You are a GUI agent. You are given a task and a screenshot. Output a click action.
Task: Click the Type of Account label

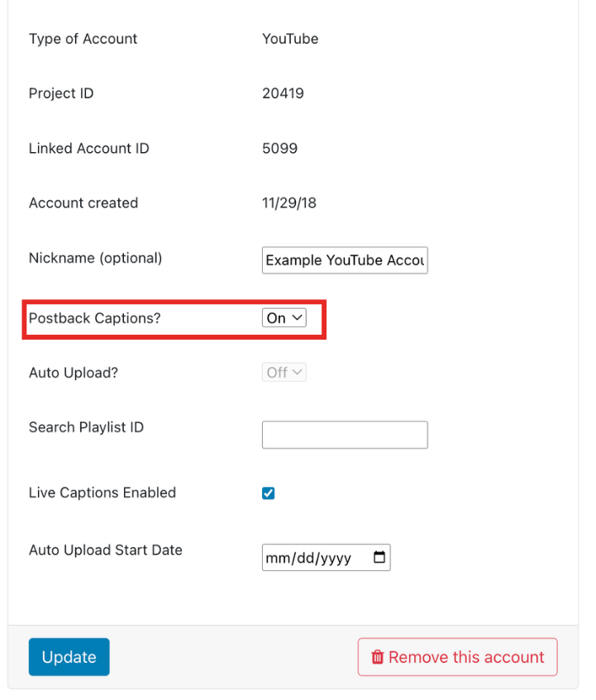[x=83, y=39]
